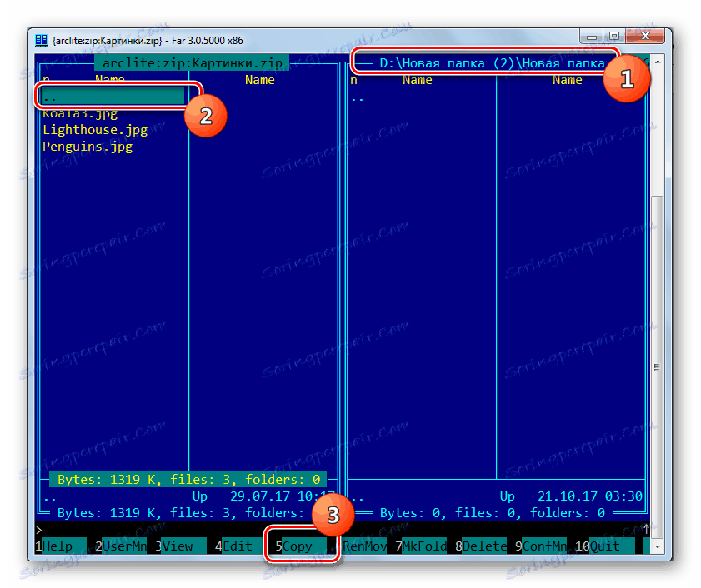Click the arclite:zip:Картинки.zip panel title

[x=193, y=63]
